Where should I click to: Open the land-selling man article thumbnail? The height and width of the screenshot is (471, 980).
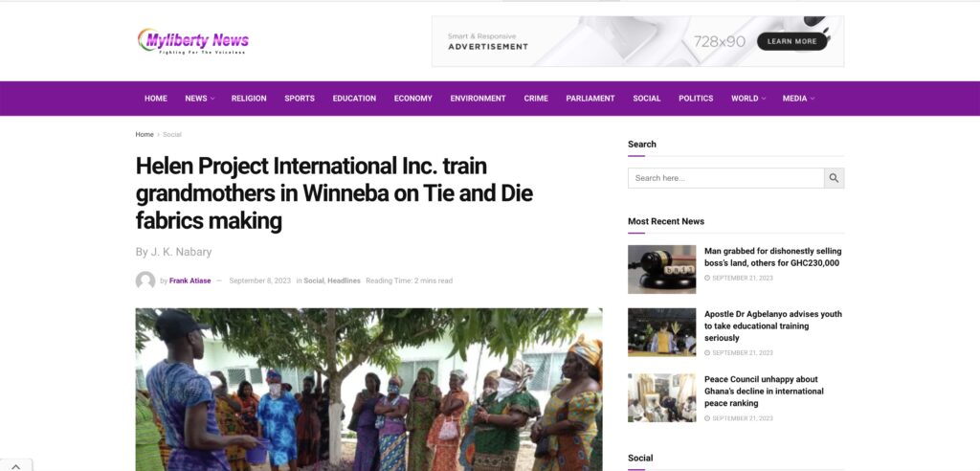click(661, 269)
